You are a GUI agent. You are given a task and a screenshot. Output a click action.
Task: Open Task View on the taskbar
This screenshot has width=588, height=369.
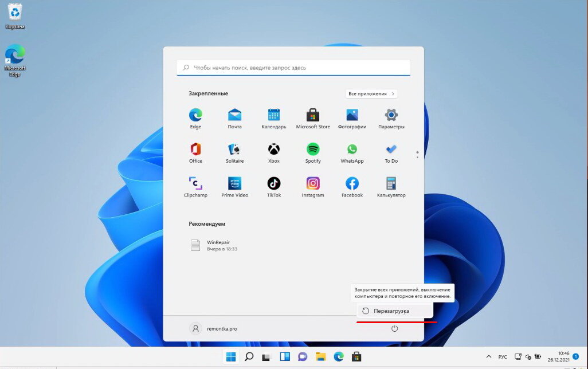click(x=266, y=357)
